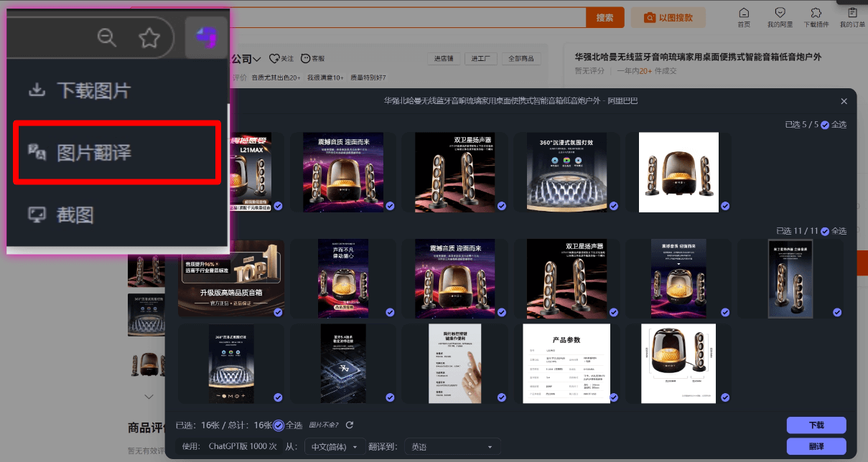This screenshot has height=462, width=868.
Task: Open the purple browser extension icon
Action: point(206,37)
